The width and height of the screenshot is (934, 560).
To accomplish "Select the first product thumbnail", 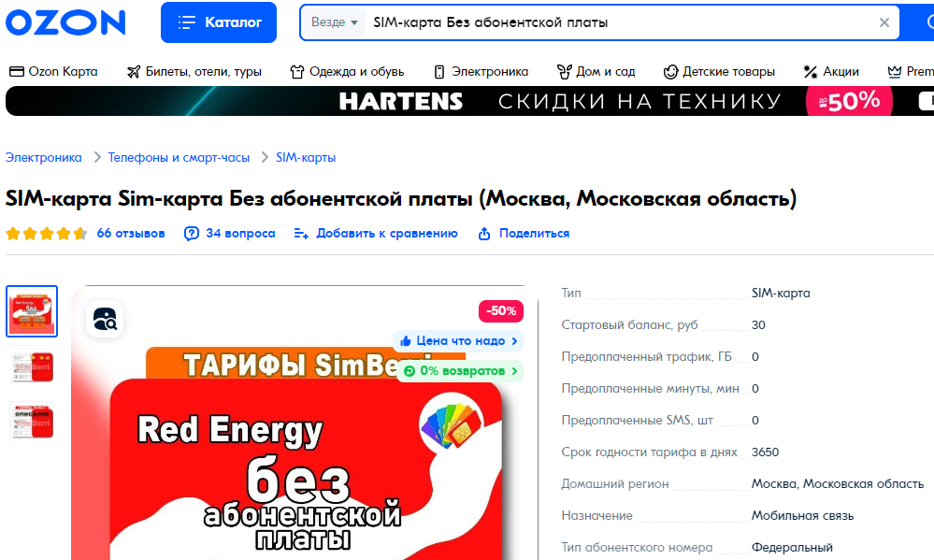I will point(32,311).
